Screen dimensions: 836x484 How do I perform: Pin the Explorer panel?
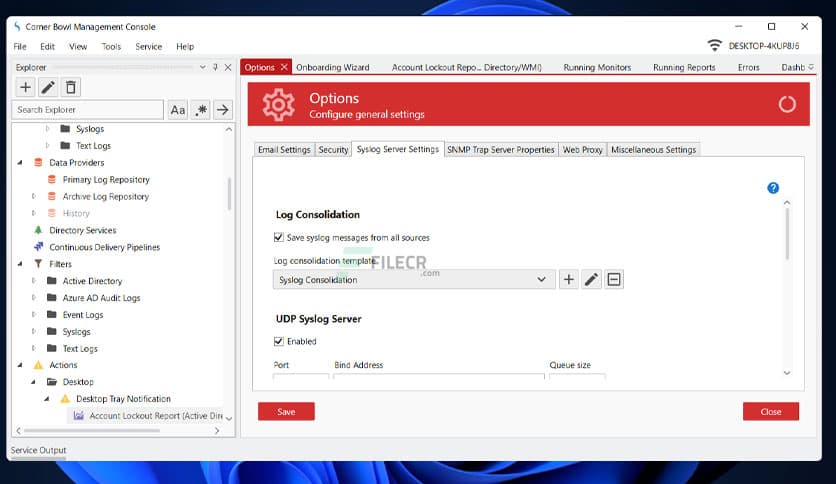point(215,67)
